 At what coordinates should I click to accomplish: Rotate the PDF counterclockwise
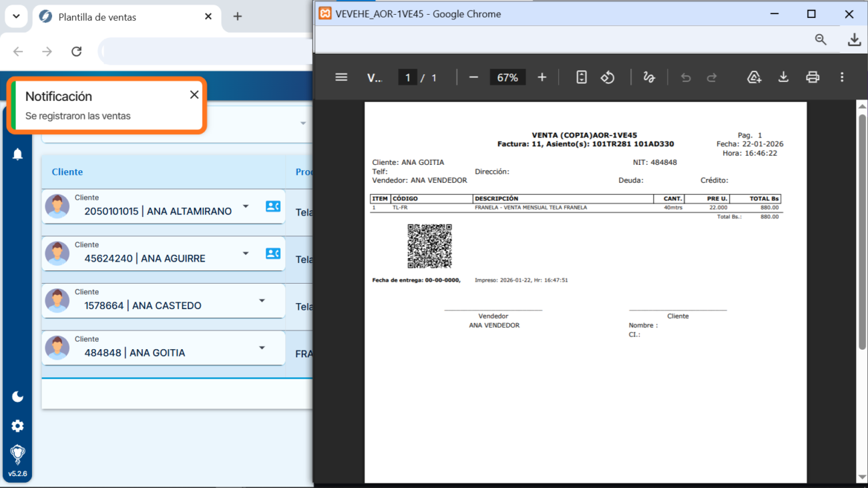pos(607,77)
